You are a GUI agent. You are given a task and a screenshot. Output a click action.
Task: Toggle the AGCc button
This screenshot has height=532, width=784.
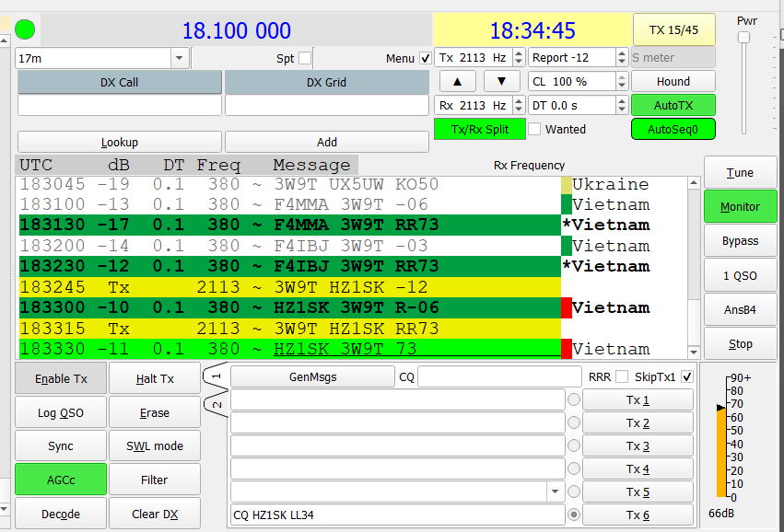61,480
